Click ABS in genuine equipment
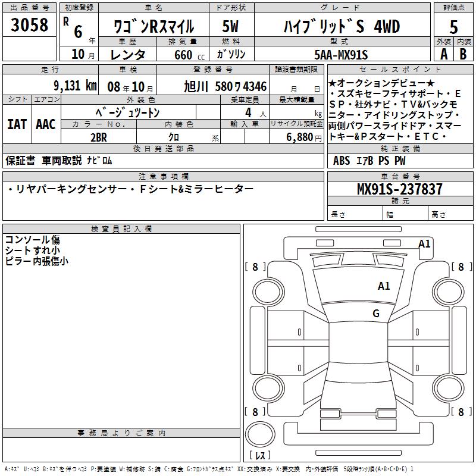The width and height of the screenshot is (476, 476). point(342,160)
